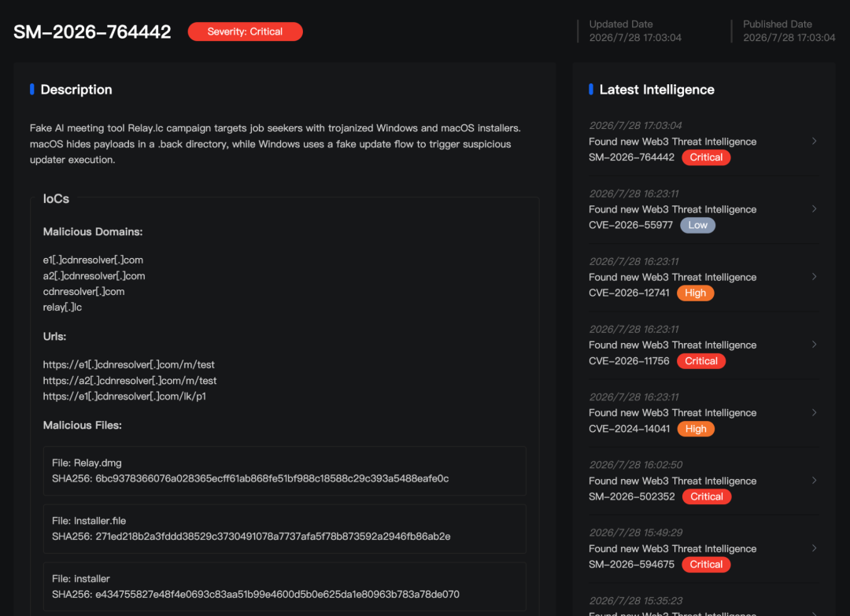The width and height of the screenshot is (850, 616).
Task: Click the Malicious Domains: label
Action: point(93,232)
